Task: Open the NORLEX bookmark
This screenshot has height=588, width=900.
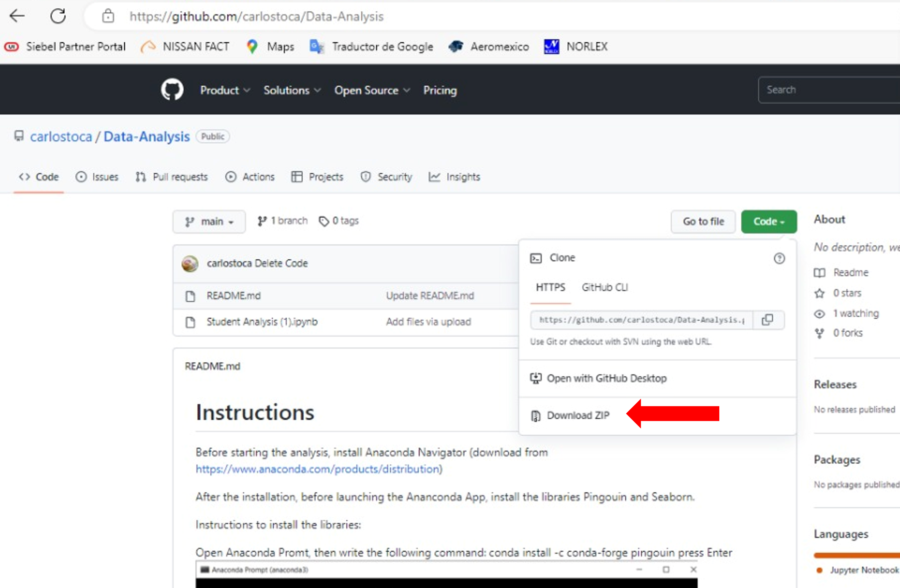Action: coord(576,46)
